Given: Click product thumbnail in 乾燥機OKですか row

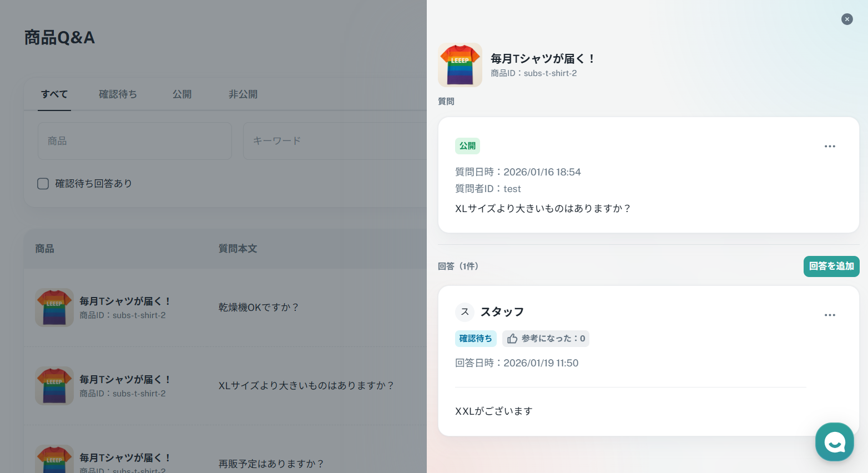Looking at the screenshot, I should pyautogui.click(x=54, y=308).
